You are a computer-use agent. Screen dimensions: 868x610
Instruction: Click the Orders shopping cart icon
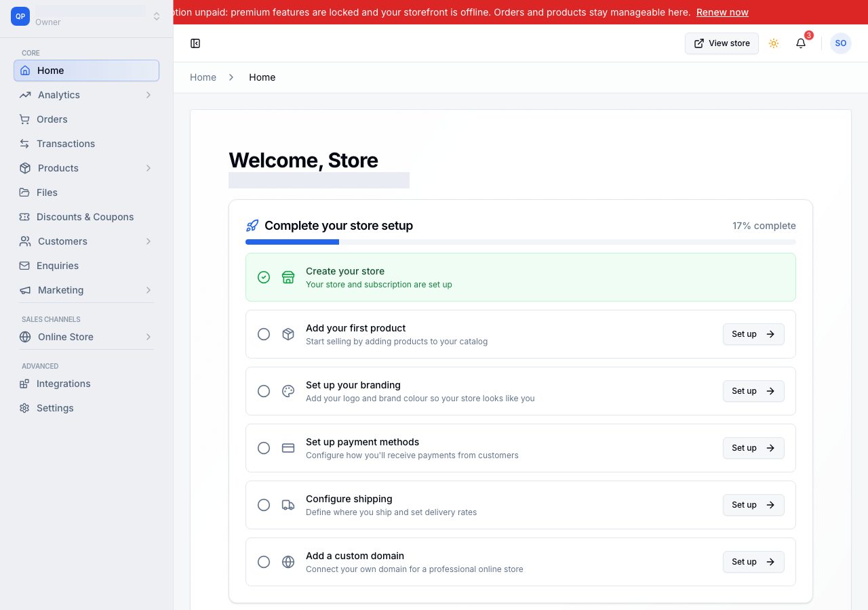pyautogui.click(x=24, y=119)
